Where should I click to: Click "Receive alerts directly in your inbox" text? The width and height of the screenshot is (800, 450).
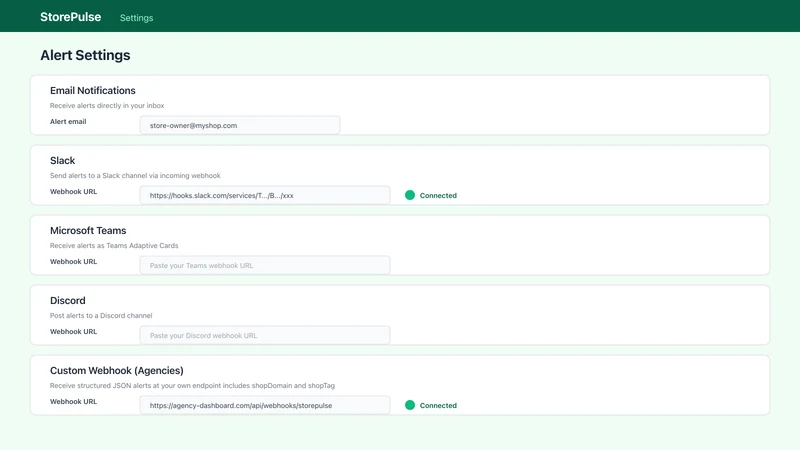(x=107, y=106)
